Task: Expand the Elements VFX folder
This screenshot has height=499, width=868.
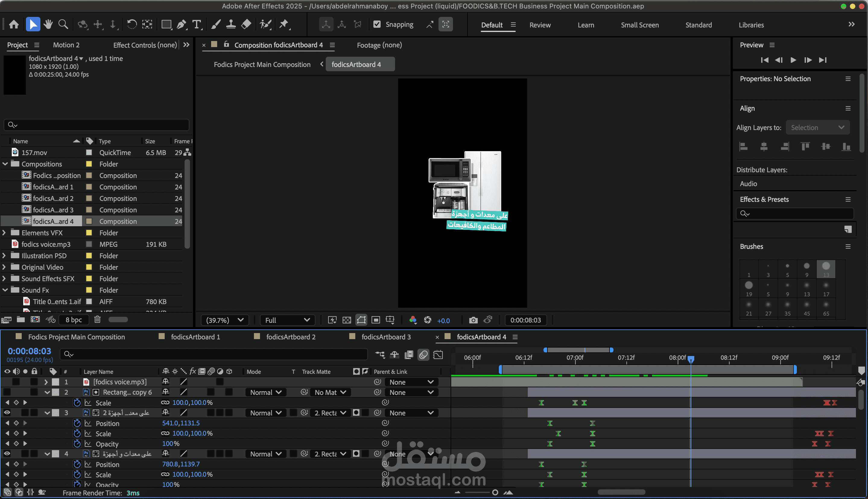Action: click(x=4, y=233)
